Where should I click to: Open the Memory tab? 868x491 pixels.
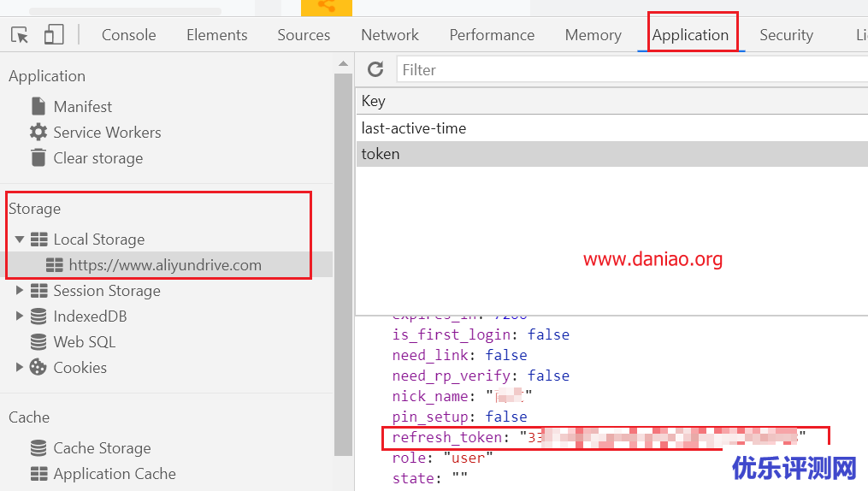click(x=593, y=35)
